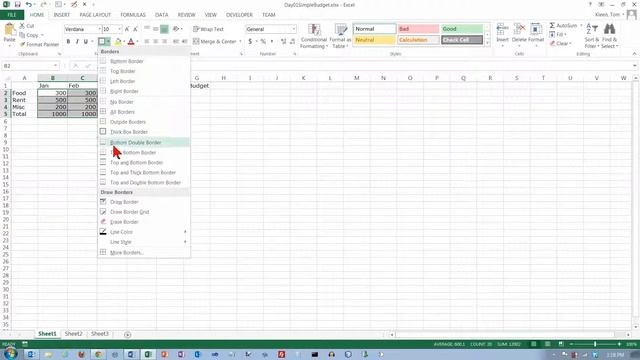This screenshot has width=640, height=360.
Task: Open Conditional Formatting menu
Action: [x=313, y=36]
